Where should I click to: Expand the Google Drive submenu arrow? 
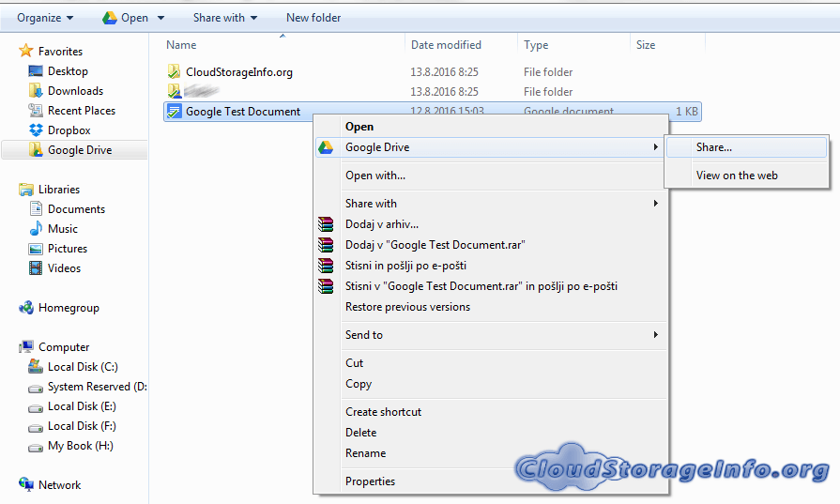point(655,146)
